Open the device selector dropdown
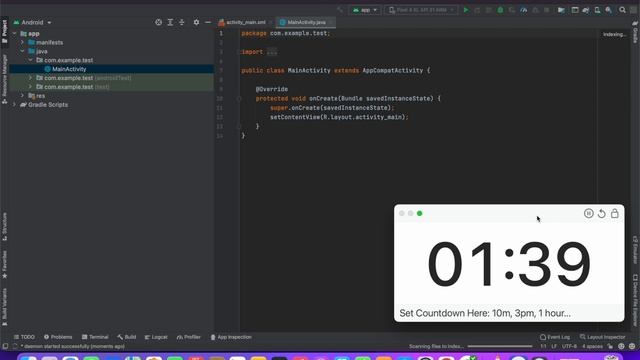 [421, 10]
